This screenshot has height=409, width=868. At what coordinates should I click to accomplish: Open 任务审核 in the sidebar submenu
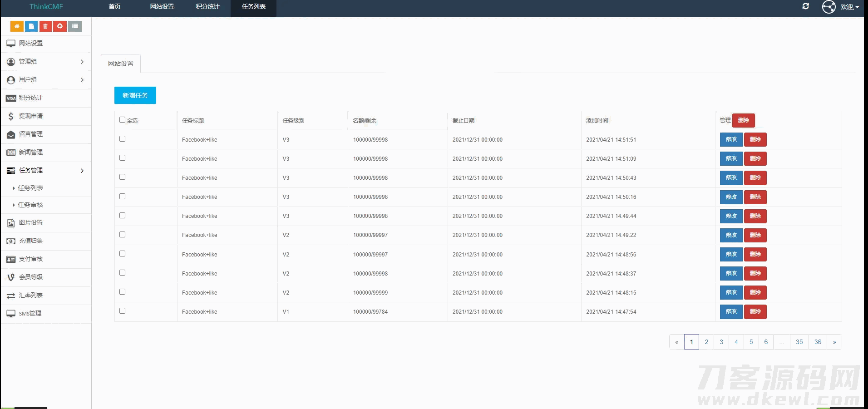click(30, 205)
